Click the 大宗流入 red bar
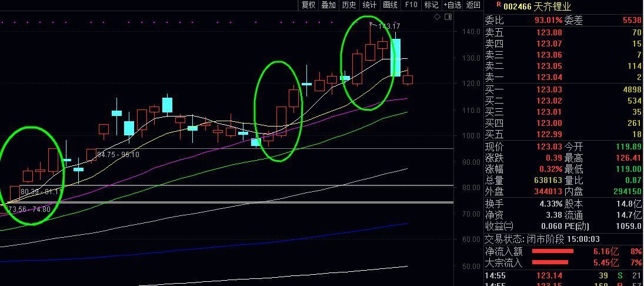Image resolution: width=644 pixels, height=286 pixels. click(552, 262)
